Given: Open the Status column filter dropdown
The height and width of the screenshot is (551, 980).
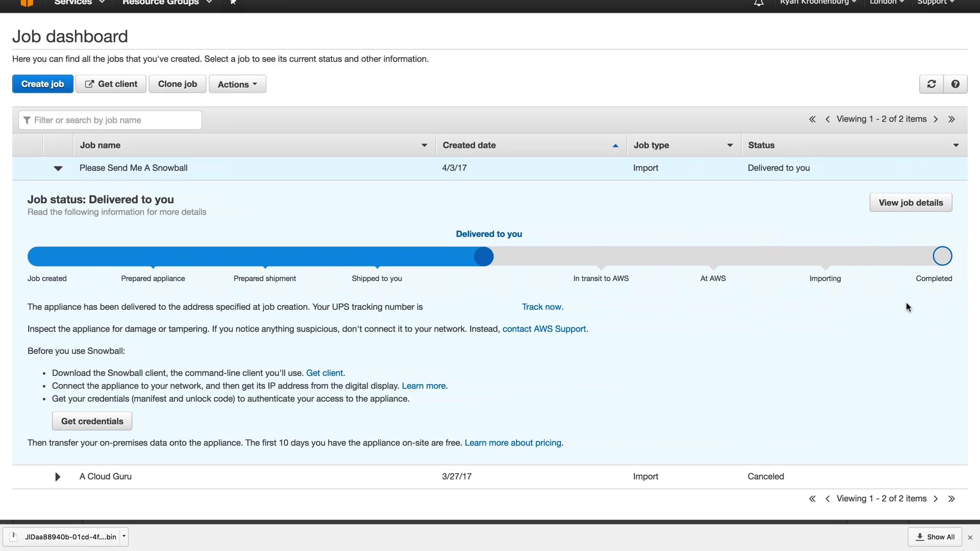Looking at the screenshot, I should pos(955,145).
